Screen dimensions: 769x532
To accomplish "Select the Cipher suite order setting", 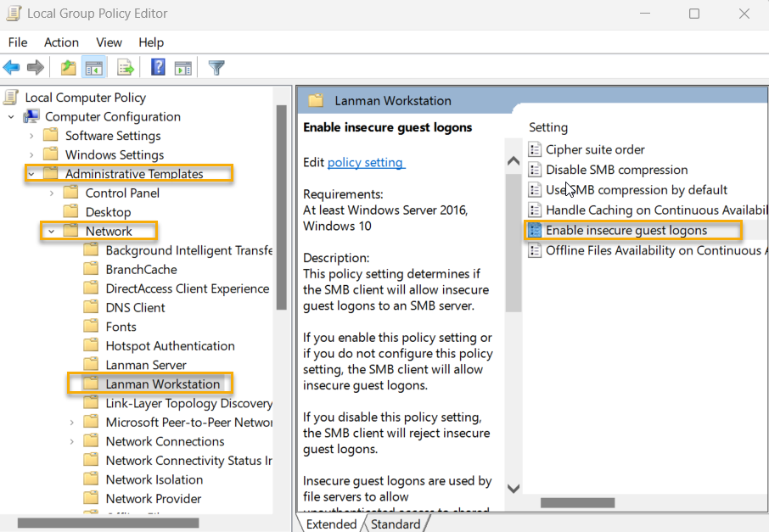I will [595, 149].
